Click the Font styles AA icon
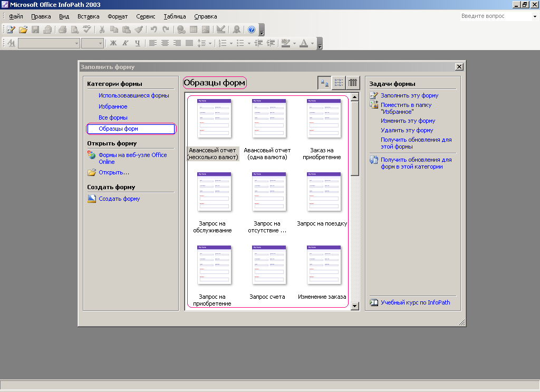 12,43
